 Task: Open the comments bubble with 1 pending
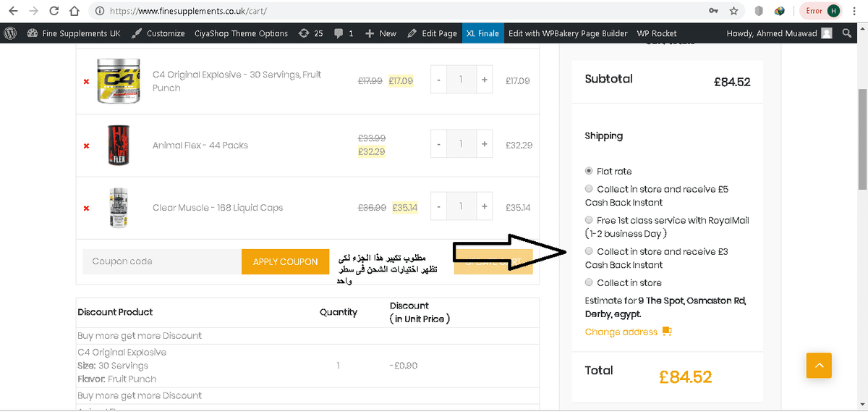[344, 33]
